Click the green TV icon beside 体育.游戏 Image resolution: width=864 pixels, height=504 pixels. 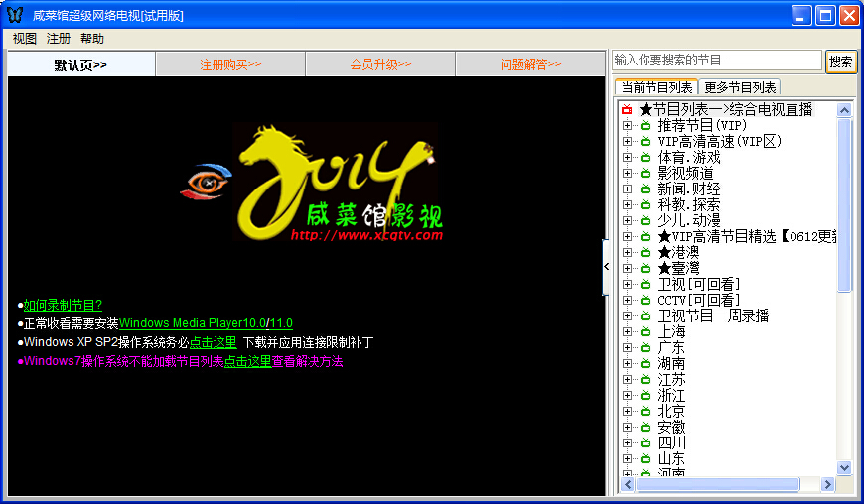(x=645, y=158)
